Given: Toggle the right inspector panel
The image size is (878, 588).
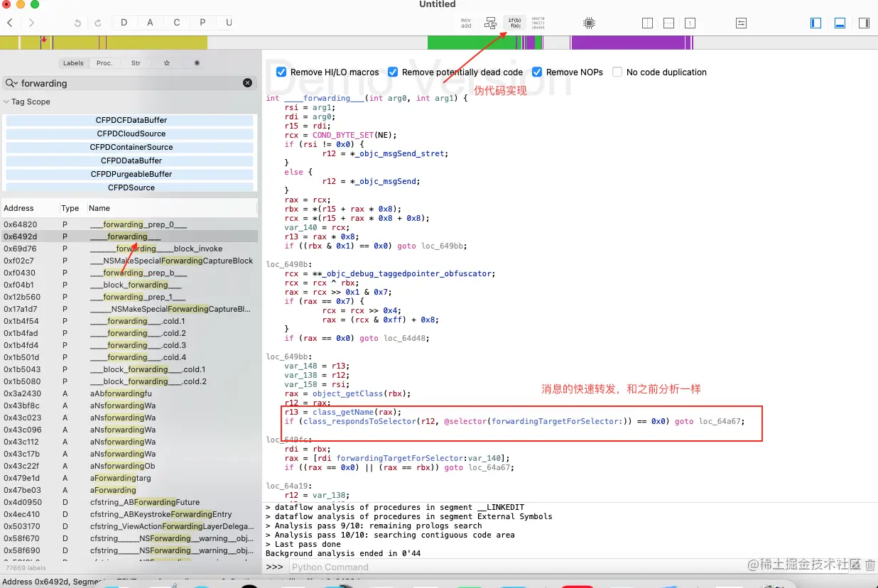Looking at the screenshot, I should pyautogui.click(x=864, y=23).
